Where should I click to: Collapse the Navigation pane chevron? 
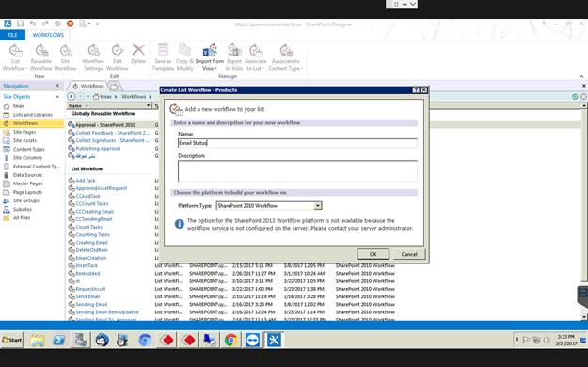click(x=57, y=86)
